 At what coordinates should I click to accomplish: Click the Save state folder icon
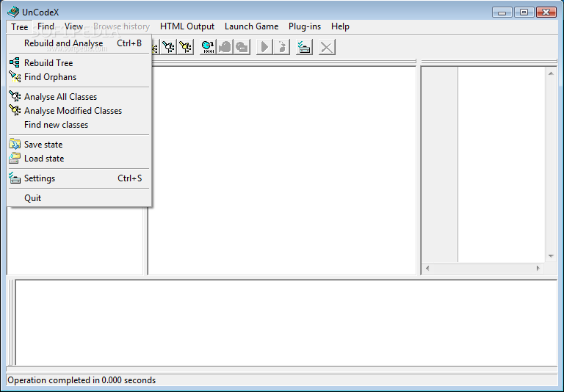tap(15, 144)
